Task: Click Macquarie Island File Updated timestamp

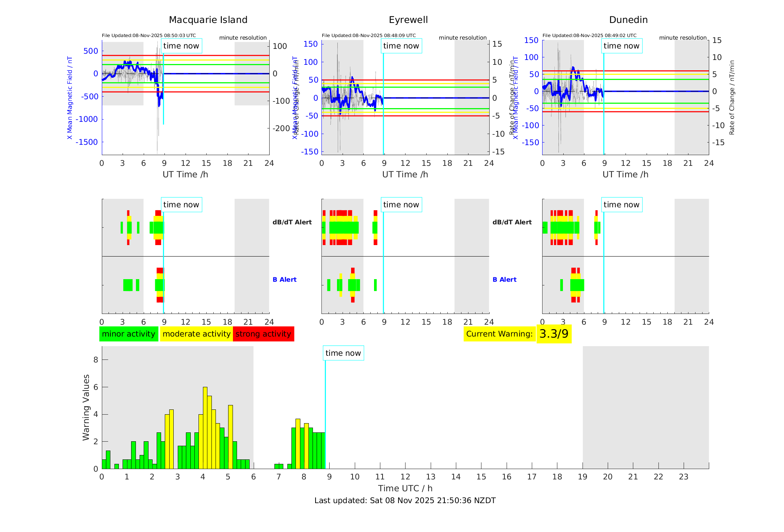Action: point(149,36)
